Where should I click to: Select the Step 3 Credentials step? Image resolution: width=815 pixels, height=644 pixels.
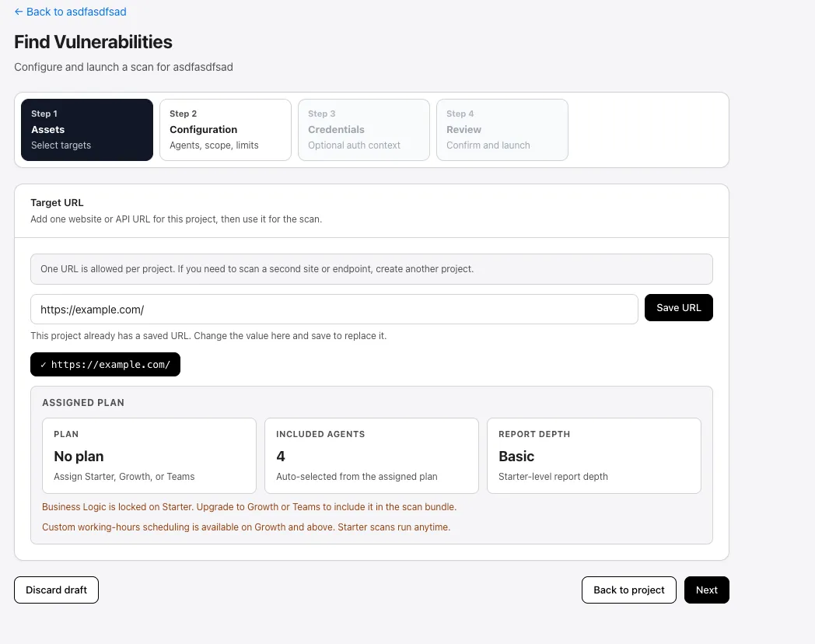(363, 129)
